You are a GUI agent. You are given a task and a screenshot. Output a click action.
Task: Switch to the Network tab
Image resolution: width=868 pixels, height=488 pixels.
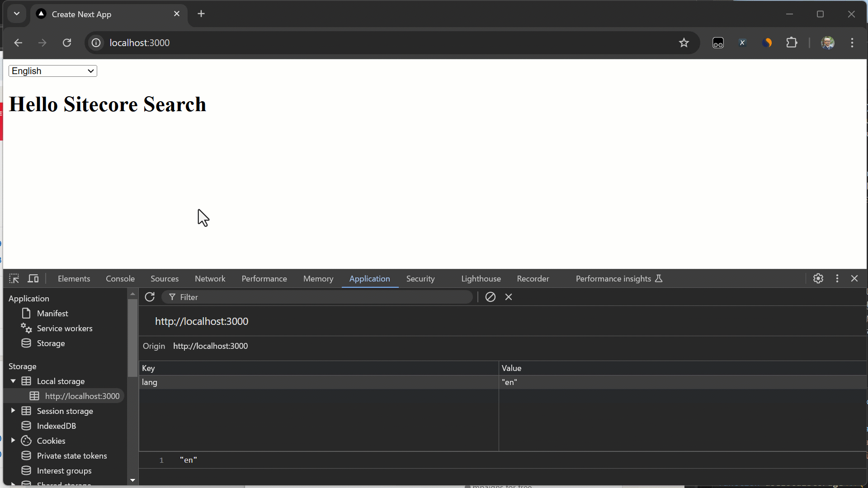(210, 279)
